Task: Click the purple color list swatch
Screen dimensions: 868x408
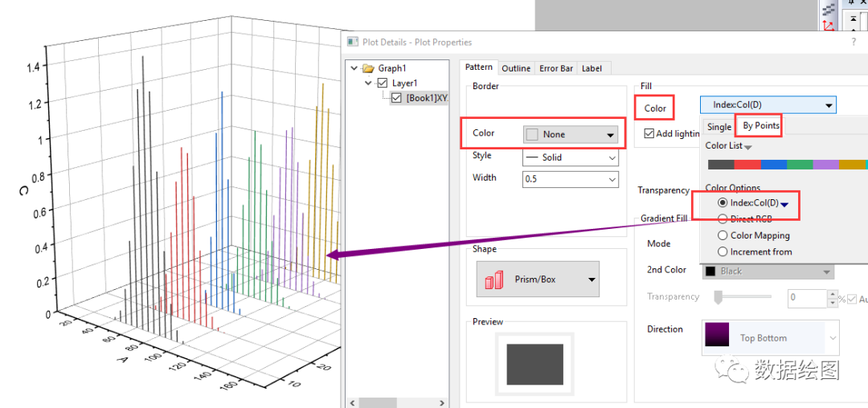Action: coord(826,164)
